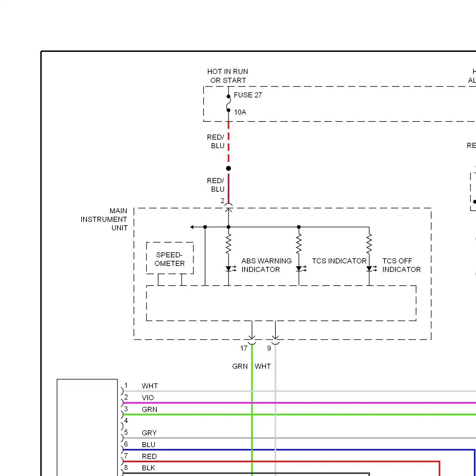Click pin 5 GRY wire label
This screenshot has height=476, width=476.
(x=149, y=433)
